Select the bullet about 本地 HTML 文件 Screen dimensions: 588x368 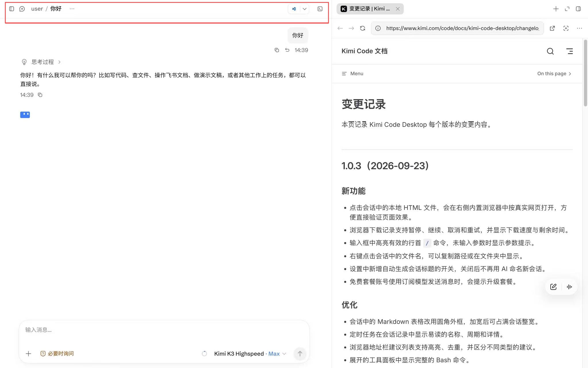[x=458, y=212]
